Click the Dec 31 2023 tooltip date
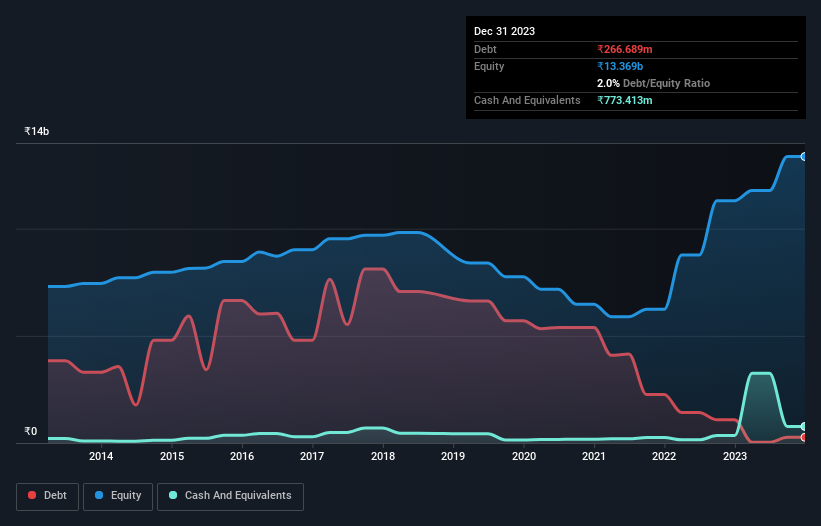Screen dimensions: 821x526 [x=504, y=31]
